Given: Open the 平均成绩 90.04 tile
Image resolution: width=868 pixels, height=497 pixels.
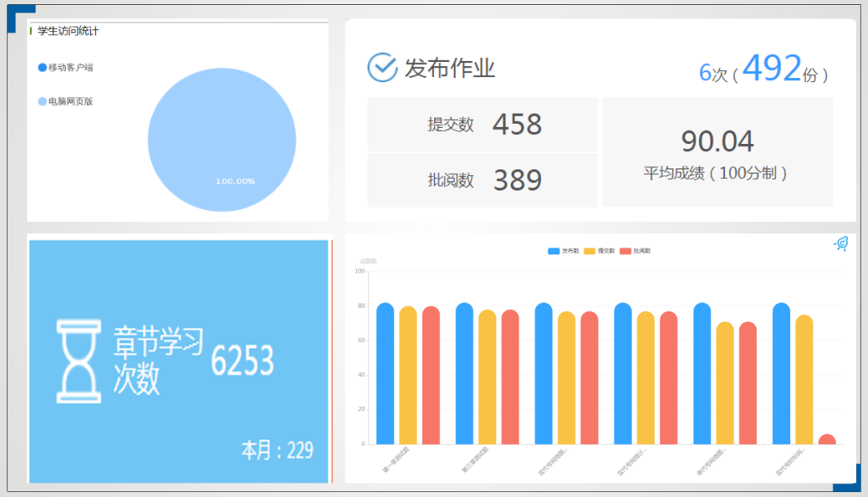Looking at the screenshot, I should 717,153.
